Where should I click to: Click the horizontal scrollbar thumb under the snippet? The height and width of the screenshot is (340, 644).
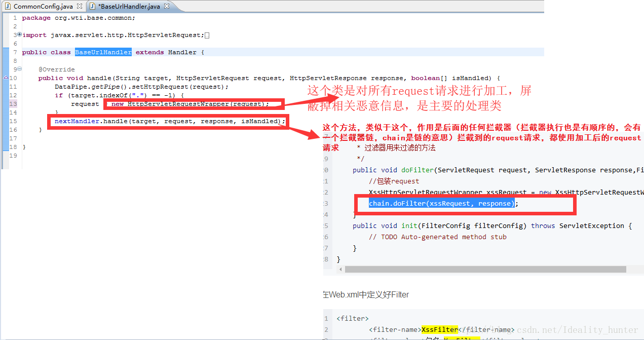[485, 270]
